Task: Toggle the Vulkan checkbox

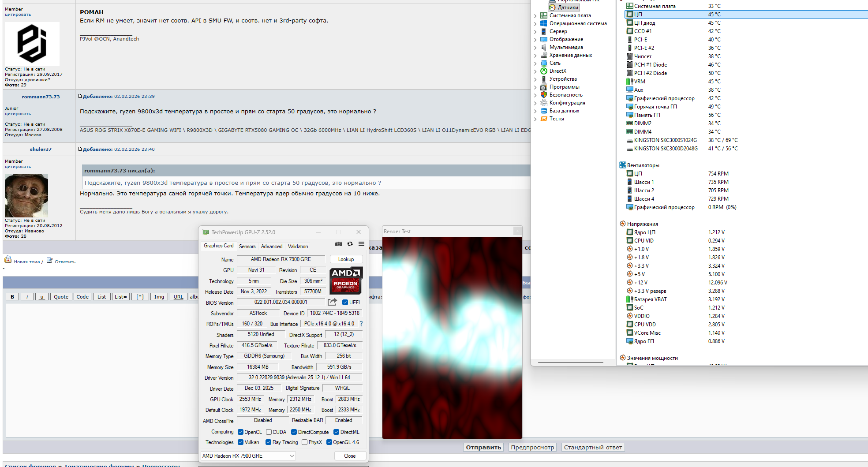Action: tap(240, 442)
